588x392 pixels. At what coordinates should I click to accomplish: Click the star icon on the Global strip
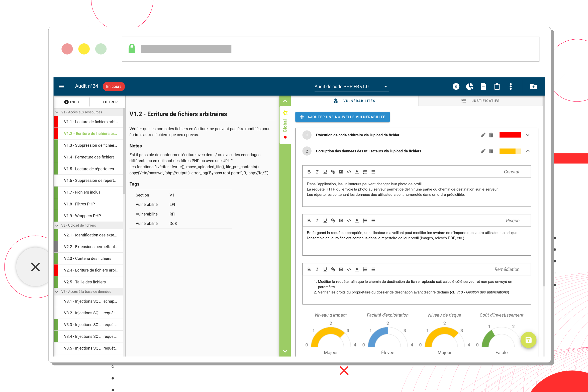click(x=285, y=113)
